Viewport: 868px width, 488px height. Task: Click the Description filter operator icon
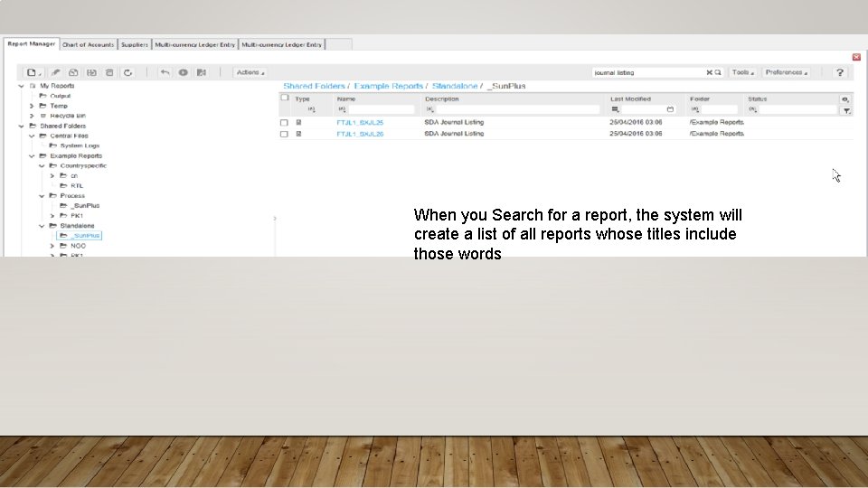(429, 109)
